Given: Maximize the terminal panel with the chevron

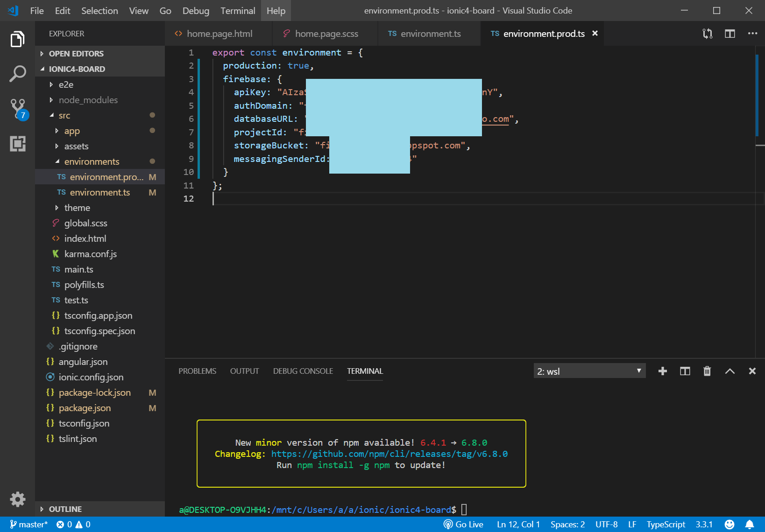Looking at the screenshot, I should 730,371.
